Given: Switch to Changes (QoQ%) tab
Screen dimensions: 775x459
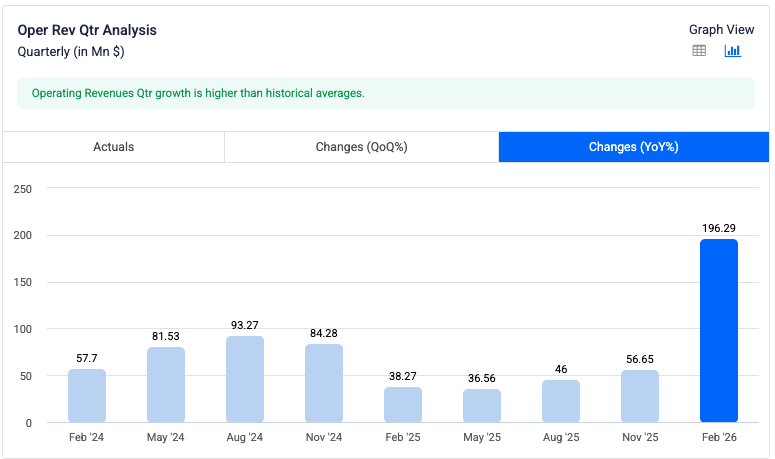Looking at the screenshot, I should pyautogui.click(x=361, y=147).
